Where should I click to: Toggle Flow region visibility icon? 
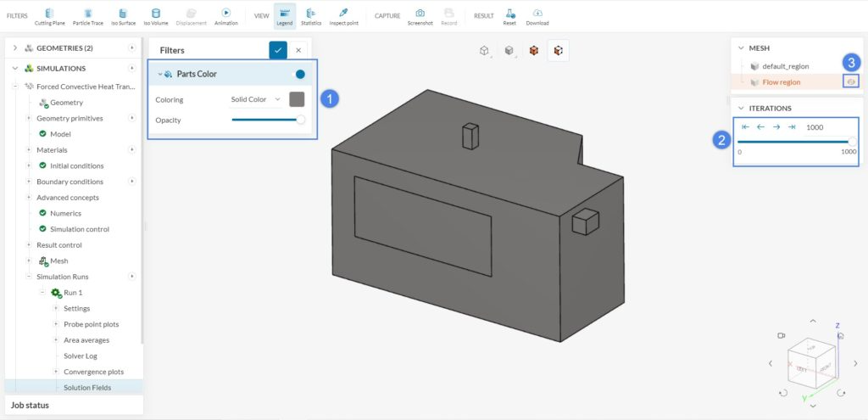[851, 81]
